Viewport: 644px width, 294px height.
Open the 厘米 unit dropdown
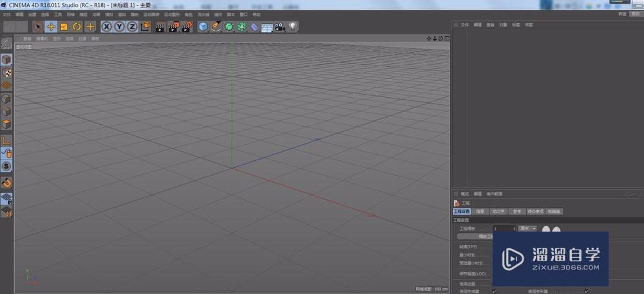pyautogui.click(x=528, y=228)
